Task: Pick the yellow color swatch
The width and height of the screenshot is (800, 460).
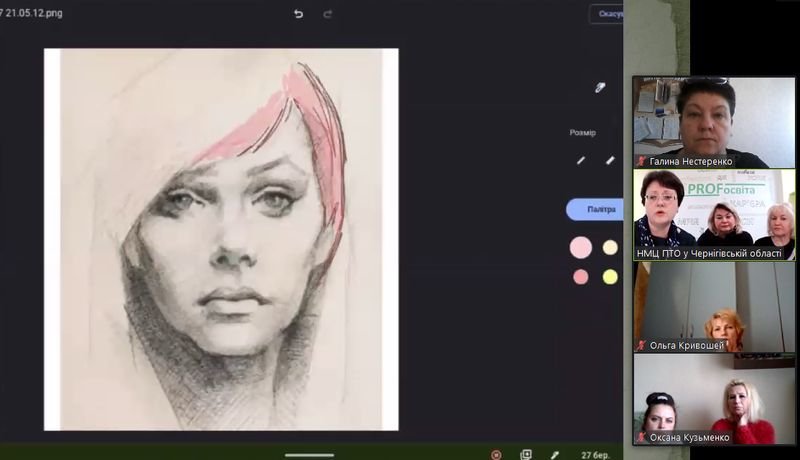Action: [610, 277]
